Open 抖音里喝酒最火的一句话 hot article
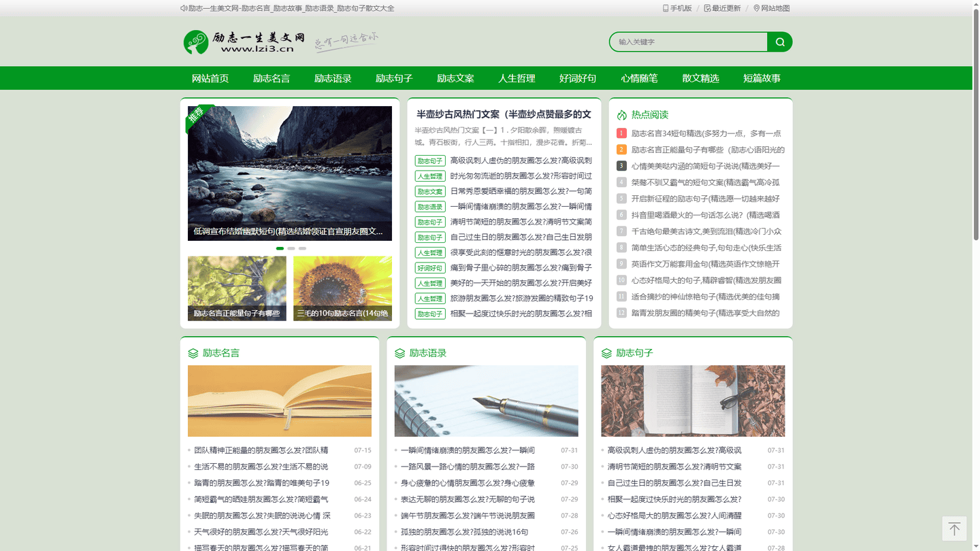 pyautogui.click(x=706, y=215)
